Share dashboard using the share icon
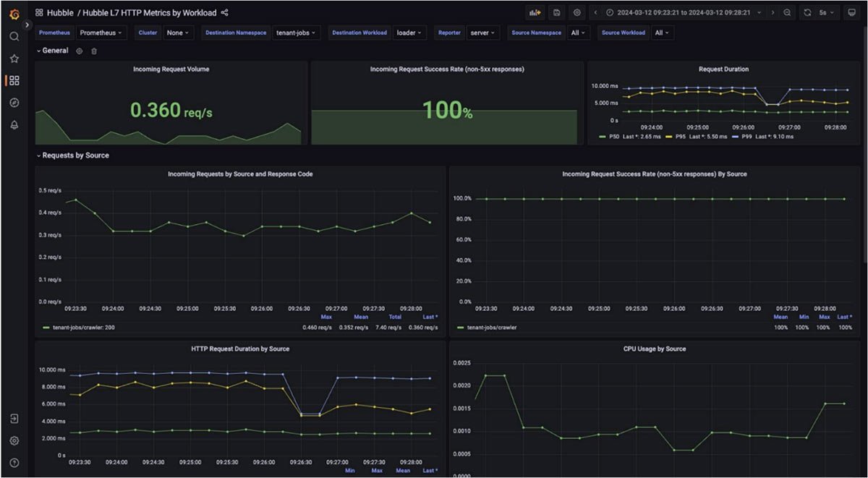The height and width of the screenshot is (478, 868). coord(224,12)
